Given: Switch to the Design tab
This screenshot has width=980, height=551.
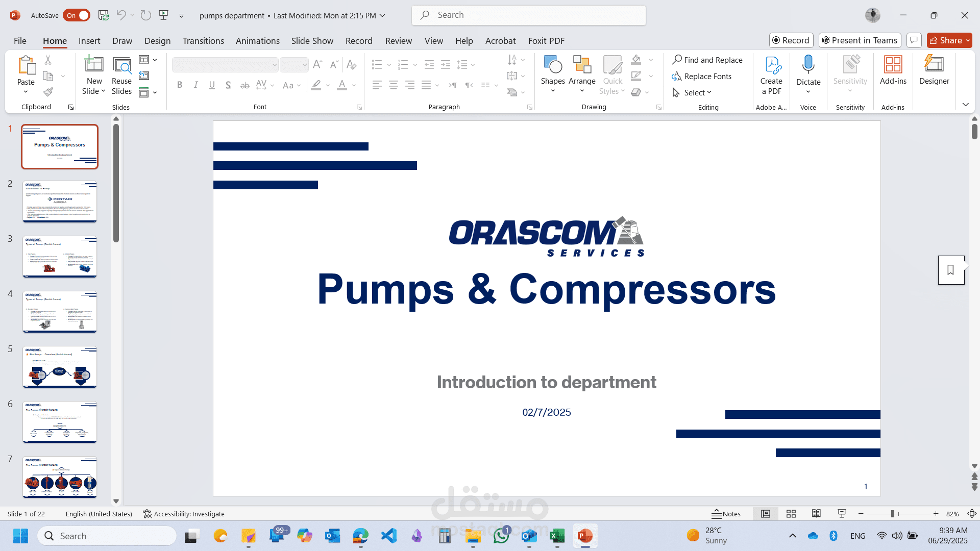Looking at the screenshot, I should click(157, 41).
